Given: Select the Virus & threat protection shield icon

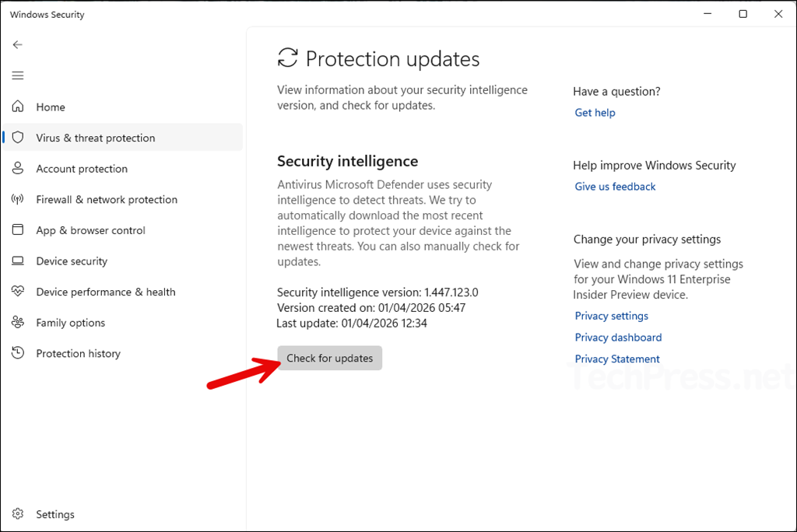Looking at the screenshot, I should pos(19,137).
